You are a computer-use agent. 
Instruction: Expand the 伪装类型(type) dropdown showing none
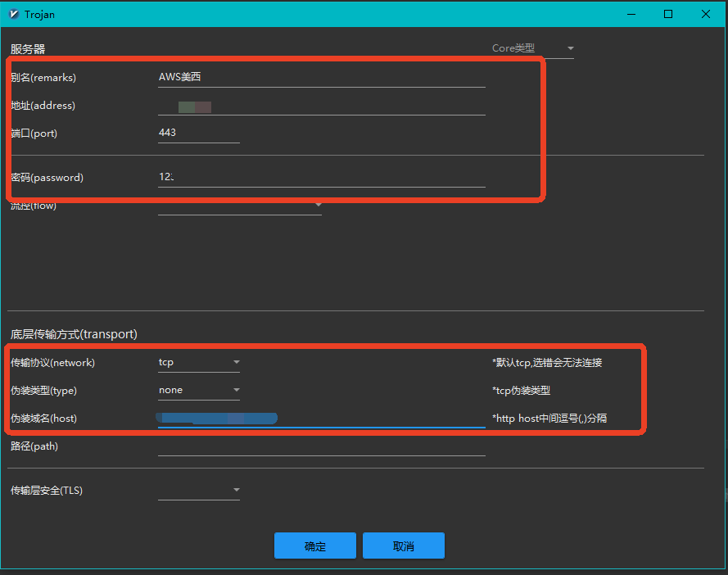click(x=198, y=390)
